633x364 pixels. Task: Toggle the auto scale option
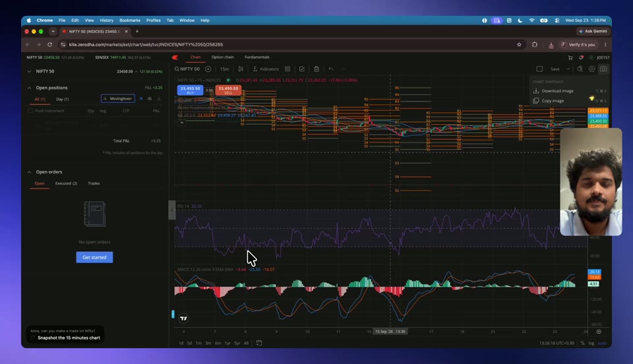(x=602, y=343)
